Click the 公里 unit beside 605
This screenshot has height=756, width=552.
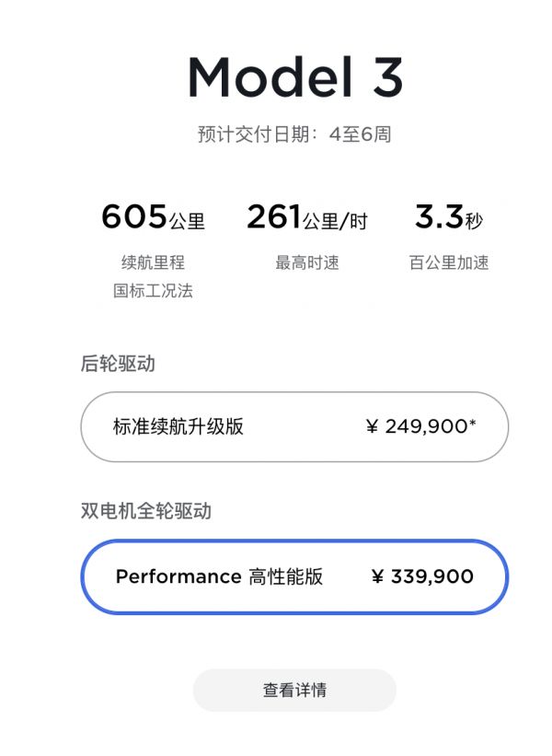(x=187, y=221)
